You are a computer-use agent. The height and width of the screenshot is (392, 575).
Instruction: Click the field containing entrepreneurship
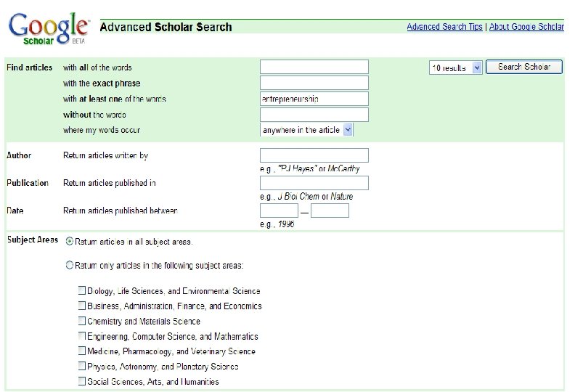point(314,99)
